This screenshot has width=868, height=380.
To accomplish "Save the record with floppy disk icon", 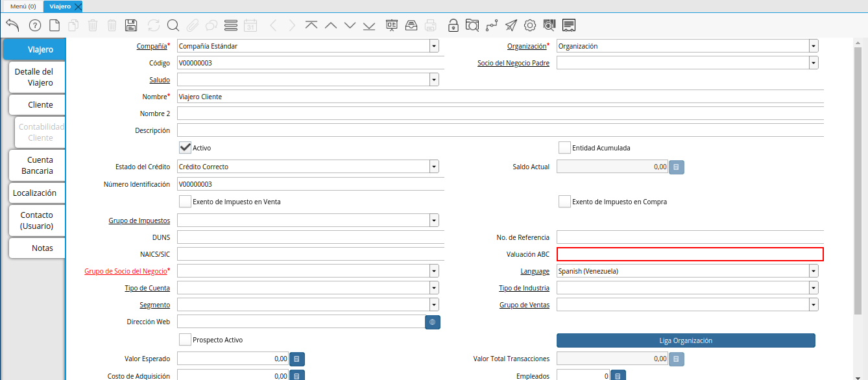I will 131,25.
